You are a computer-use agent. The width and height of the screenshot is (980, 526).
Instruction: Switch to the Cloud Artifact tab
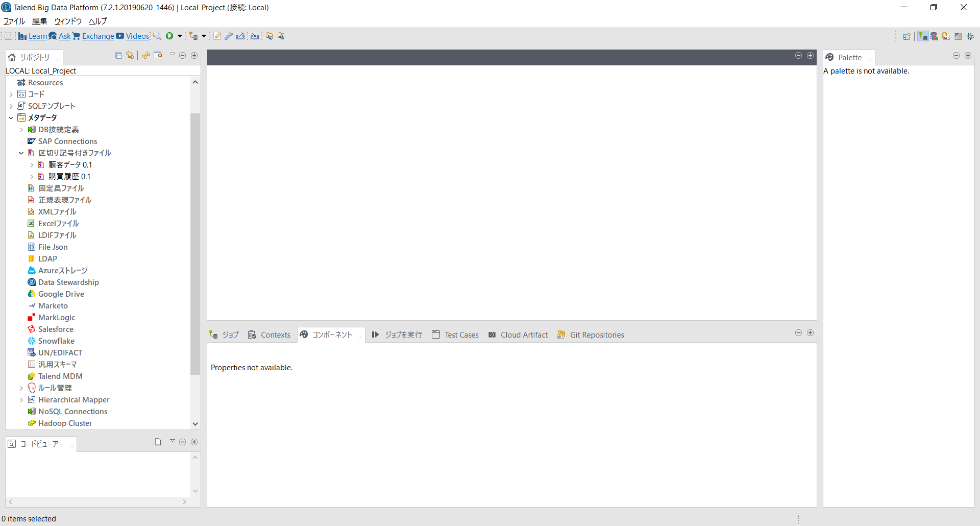(518, 335)
